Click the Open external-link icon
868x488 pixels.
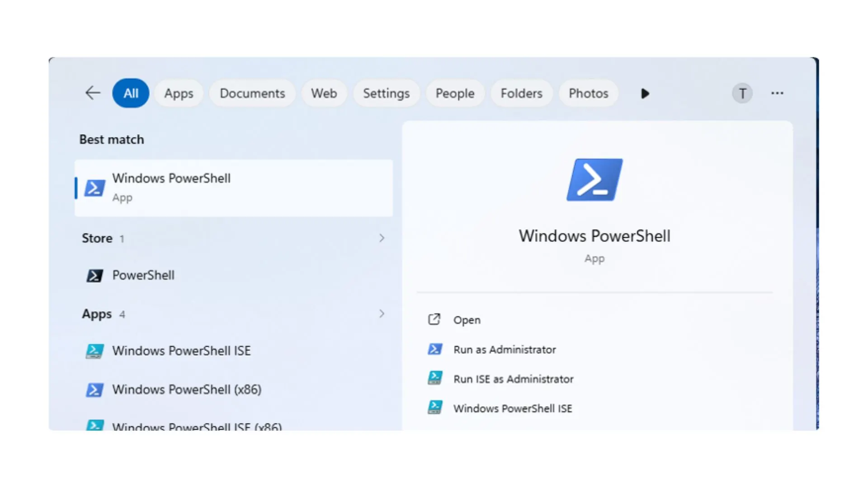[434, 319]
